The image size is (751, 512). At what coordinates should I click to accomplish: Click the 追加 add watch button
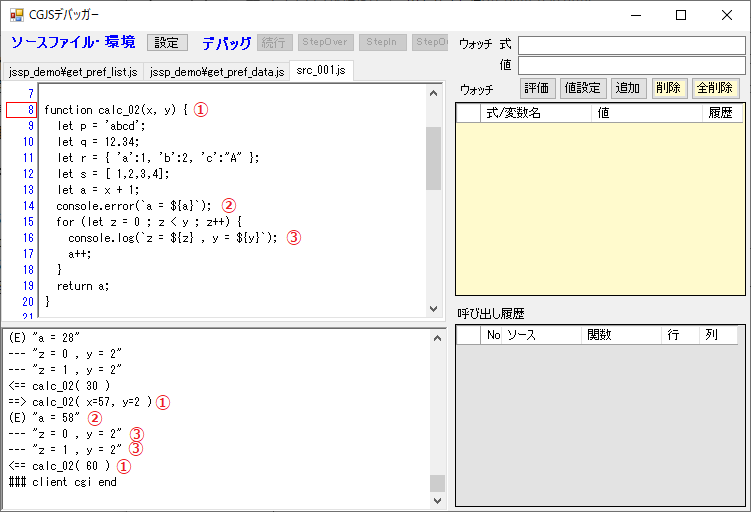coord(628,89)
